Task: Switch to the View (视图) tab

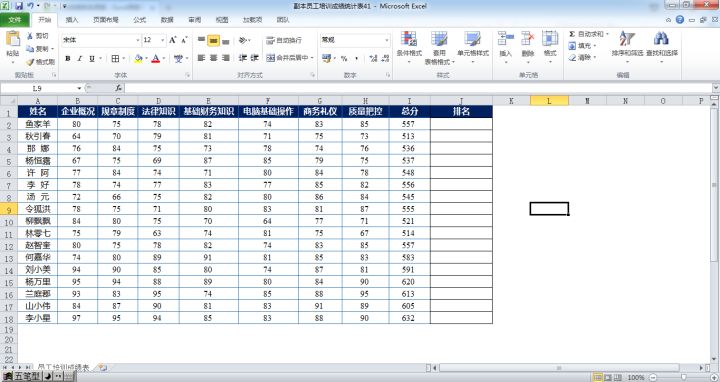Action: pos(222,20)
